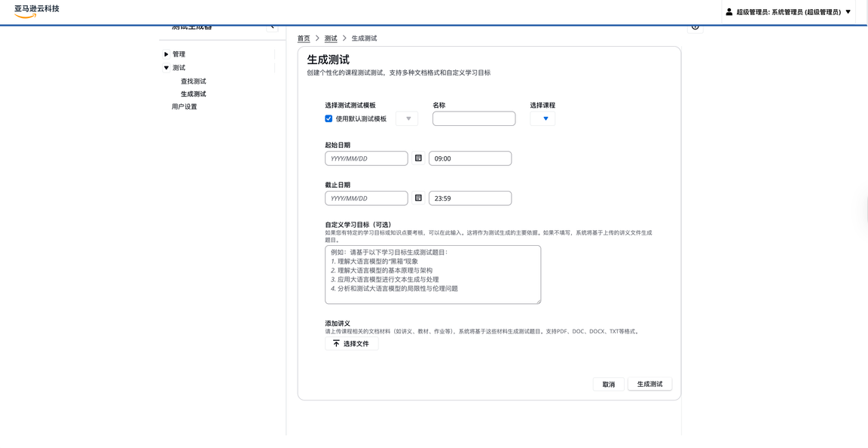
Task: Uncheck 使用默认测试模板
Action: 329,118
